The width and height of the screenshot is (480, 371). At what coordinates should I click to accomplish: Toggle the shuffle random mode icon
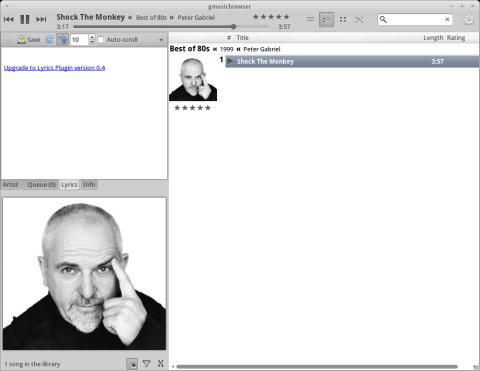click(x=359, y=19)
